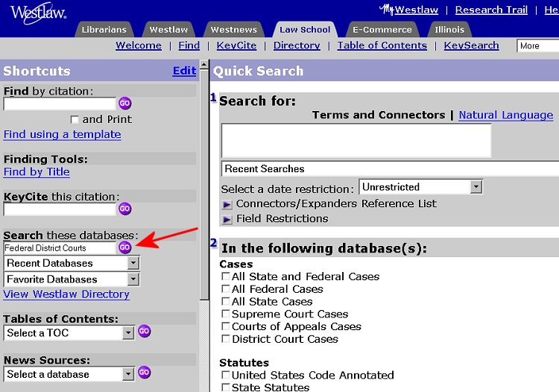Viewport: 559px width, 392px height.
Task: Select the Law School tab
Action: click(x=305, y=30)
